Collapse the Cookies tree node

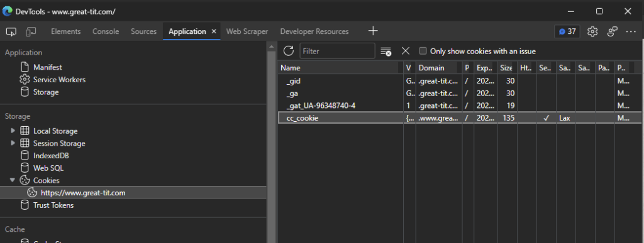[x=13, y=180]
